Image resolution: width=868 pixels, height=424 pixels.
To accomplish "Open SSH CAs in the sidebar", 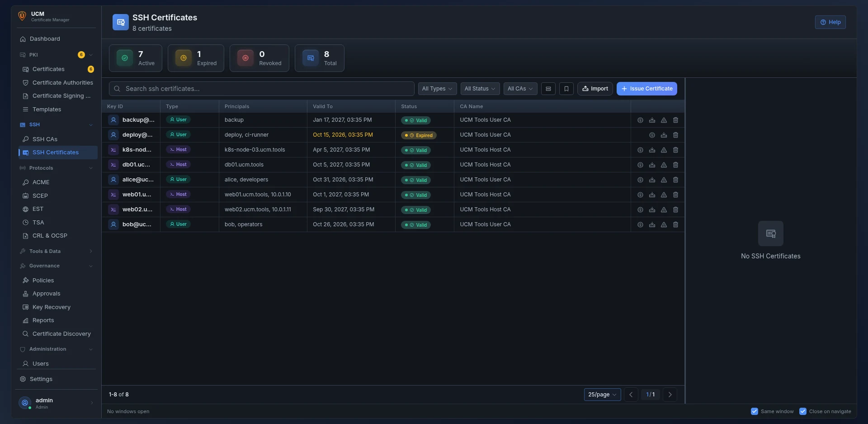I will point(58,139).
